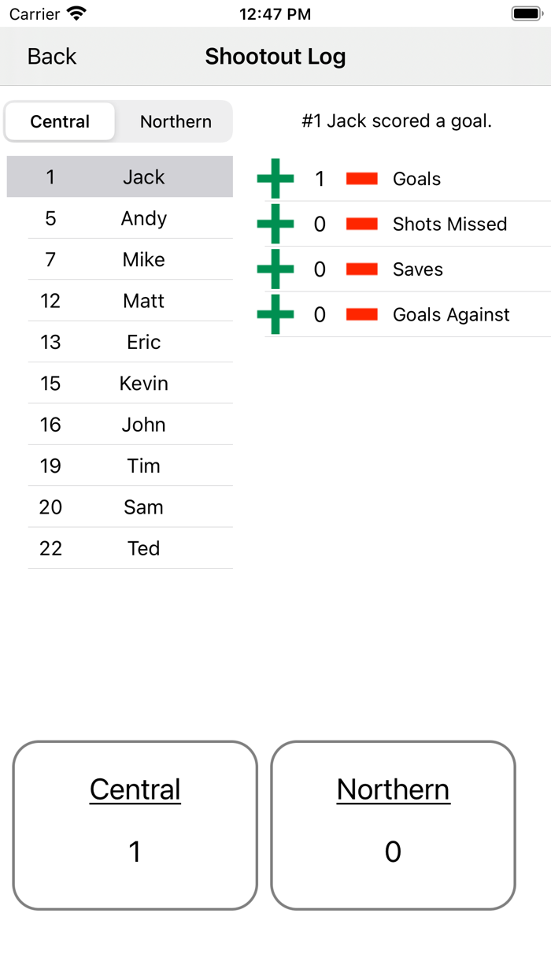Image resolution: width=551 pixels, height=980 pixels.
Task: Tap the red minus beside Shots Missed
Action: click(361, 224)
